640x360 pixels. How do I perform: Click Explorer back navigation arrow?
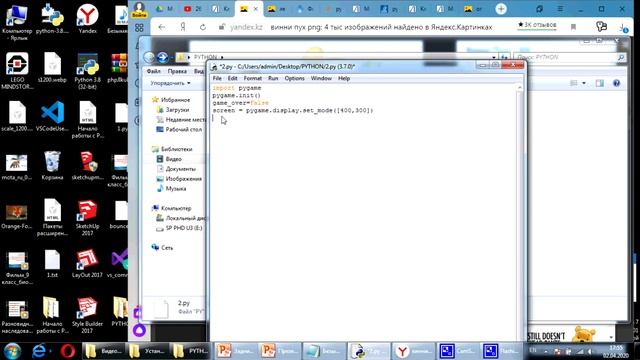[149, 57]
